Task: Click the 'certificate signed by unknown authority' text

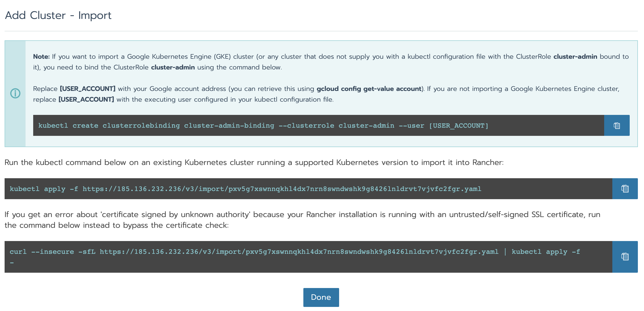Action: coord(176,214)
